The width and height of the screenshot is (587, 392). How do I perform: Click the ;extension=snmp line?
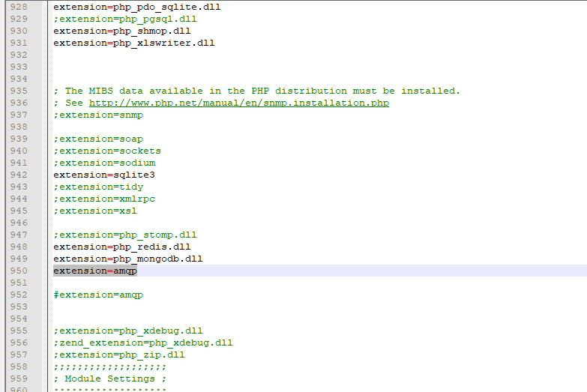pos(97,115)
